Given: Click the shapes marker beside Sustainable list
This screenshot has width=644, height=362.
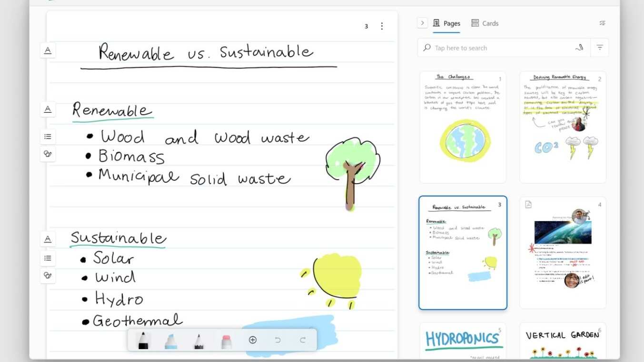Looking at the screenshot, I should tap(48, 275).
